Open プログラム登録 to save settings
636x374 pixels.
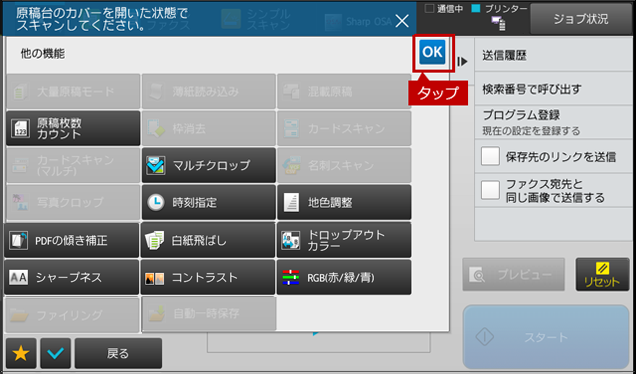point(553,122)
